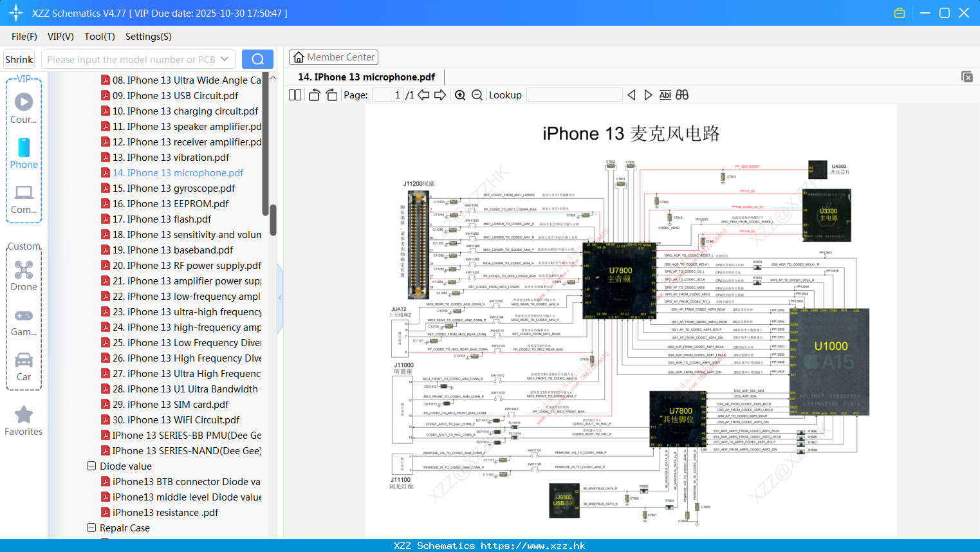Go to next page arrow
980x552 pixels.
[440, 95]
